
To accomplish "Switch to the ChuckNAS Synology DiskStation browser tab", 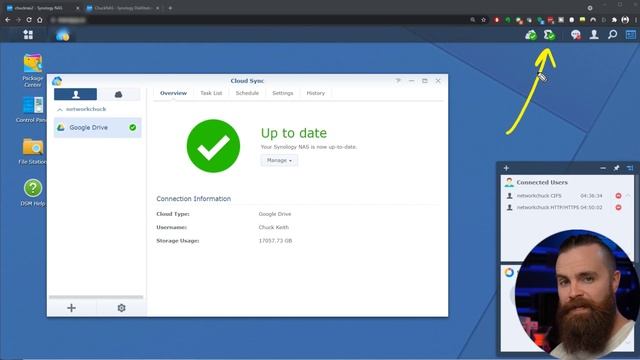I will pos(123,8).
